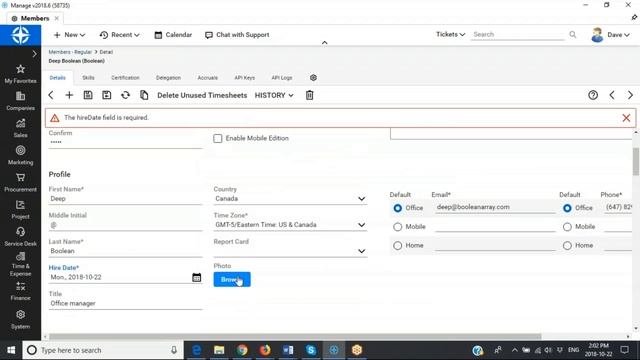The height and width of the screenshot is (360, 640).
Task: Open the Service Desk module
Action: pos(20,237)
